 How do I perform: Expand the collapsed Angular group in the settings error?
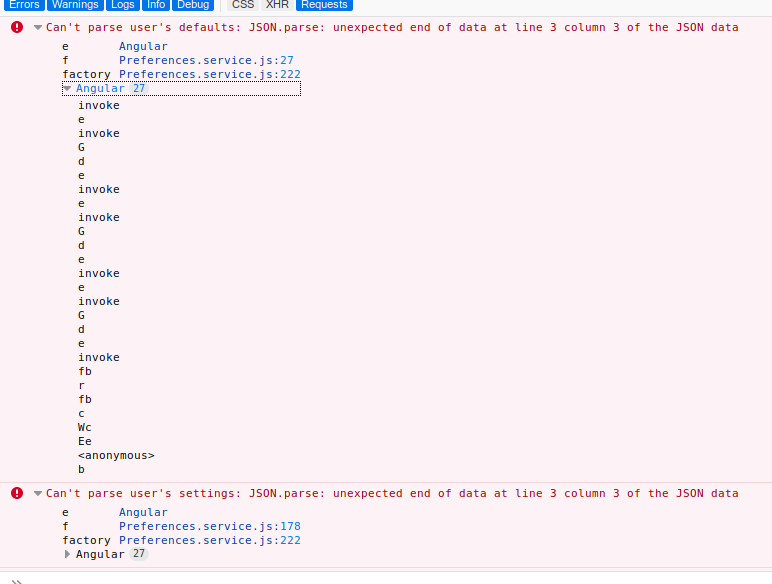[68, 555]
